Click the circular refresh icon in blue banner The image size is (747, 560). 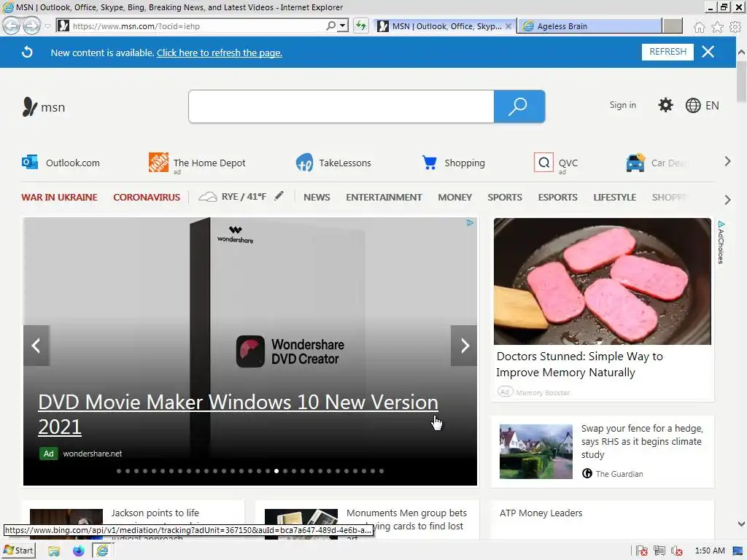[x=27, y=52]
